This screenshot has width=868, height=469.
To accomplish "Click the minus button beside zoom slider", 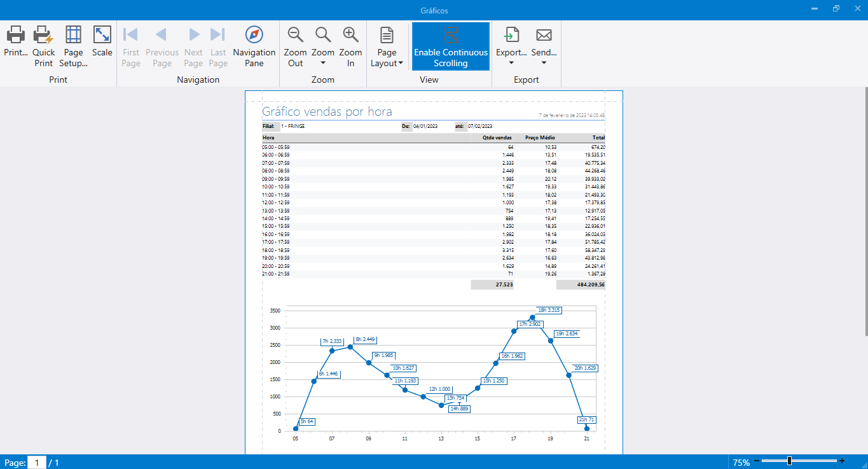I will click(x=756, y=461).
